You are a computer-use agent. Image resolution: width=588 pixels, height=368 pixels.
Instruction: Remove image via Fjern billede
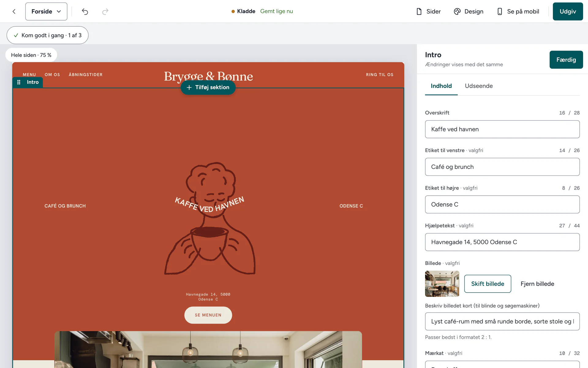(x=537, y=284)
